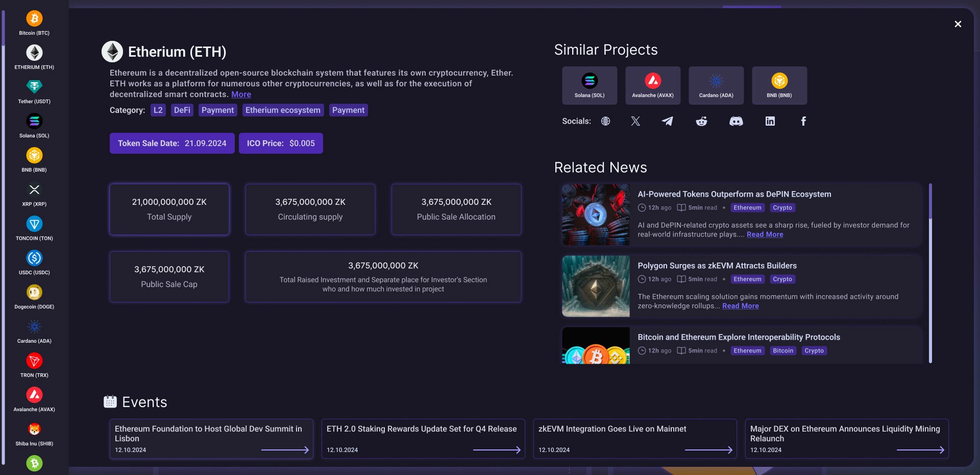Viewport: 980px width, 475px height.
Task: Open ETH 2.0 Staking Rewards Update event
Action: point(423,439)
